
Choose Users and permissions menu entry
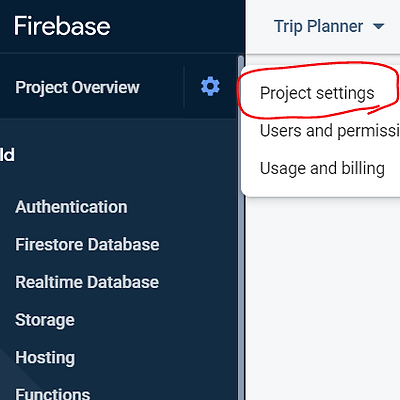tap(330, 131)
